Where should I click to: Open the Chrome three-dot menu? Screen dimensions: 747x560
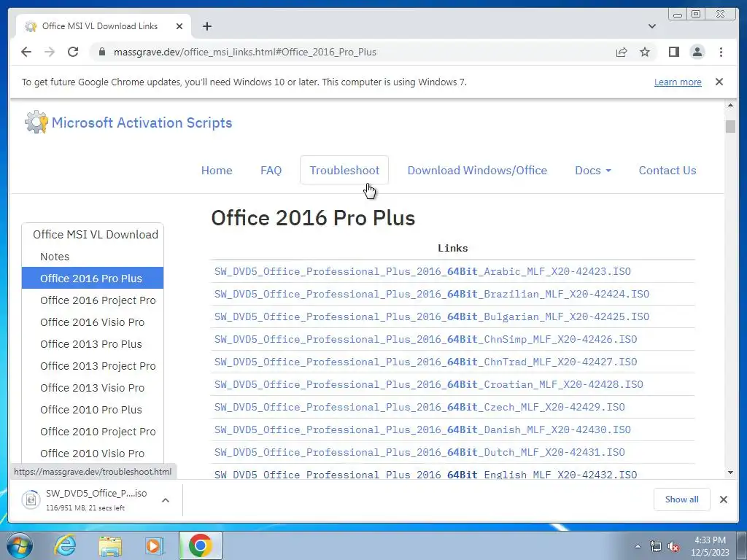pyautogui.click(x=721, y=52)
